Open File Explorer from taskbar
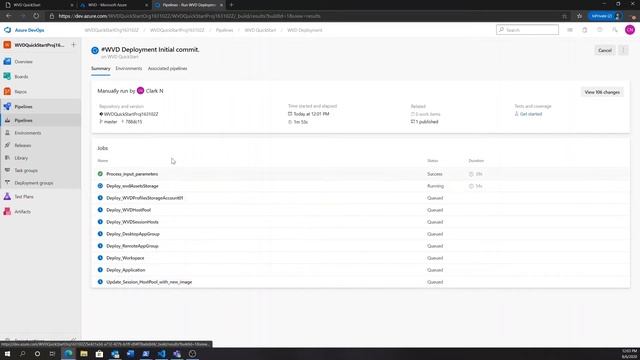 [x=84, y=353]
